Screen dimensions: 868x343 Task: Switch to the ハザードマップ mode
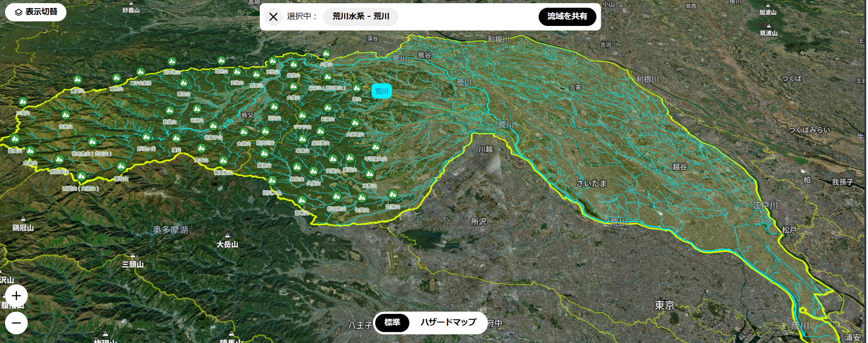pyautogui.click(x=448, y=323)
